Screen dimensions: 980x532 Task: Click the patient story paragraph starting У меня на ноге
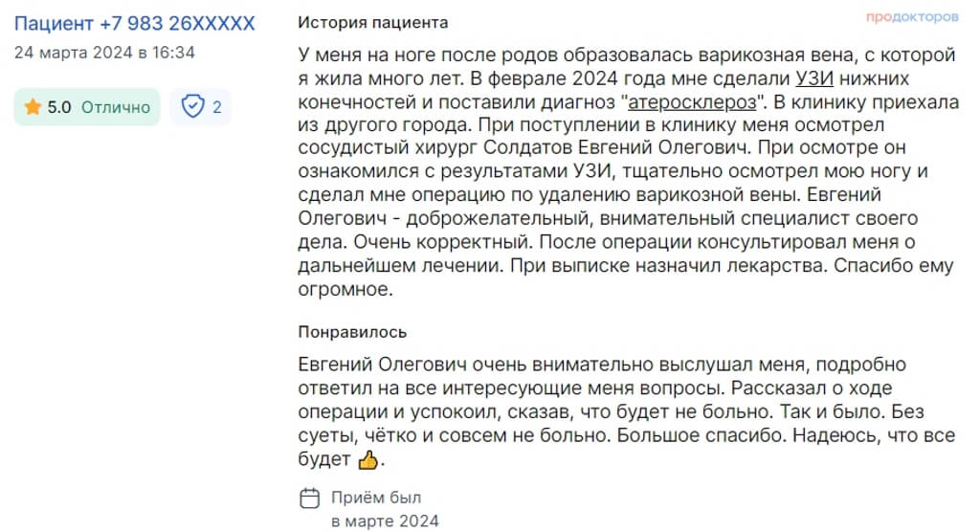628,172
